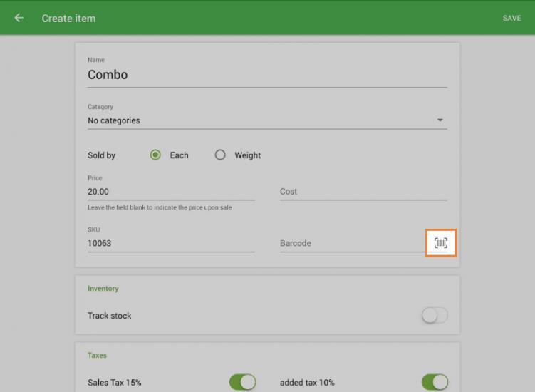Click the price hint text below Price
535x392 pixels.
click(160, 207)
